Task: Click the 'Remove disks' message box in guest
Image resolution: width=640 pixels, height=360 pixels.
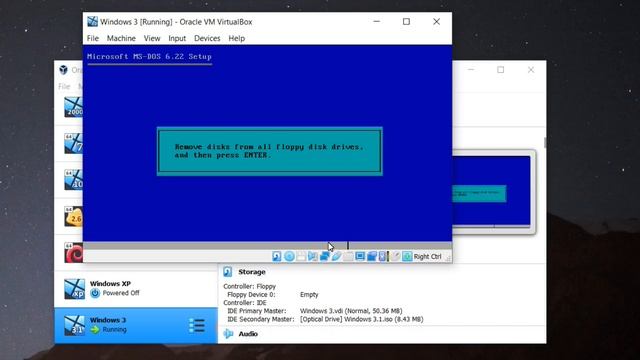Action: (x=270, y=151)
